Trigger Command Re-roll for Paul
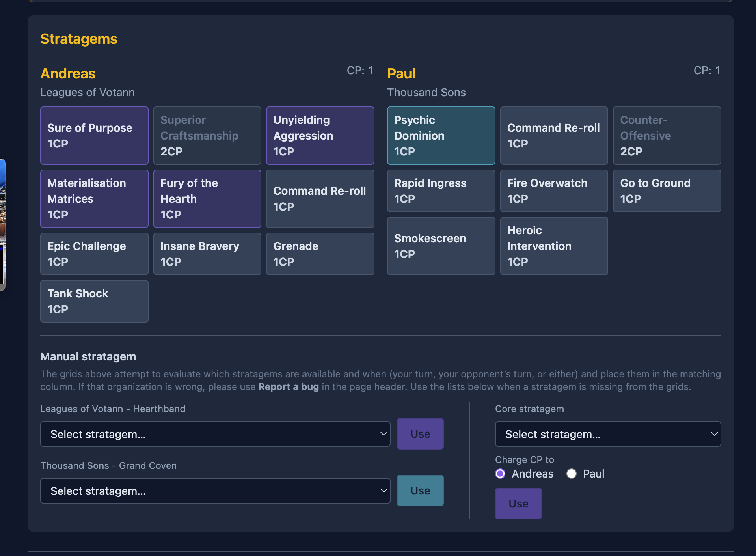This screenshot has height=556, width=756. tap(553, 135)
